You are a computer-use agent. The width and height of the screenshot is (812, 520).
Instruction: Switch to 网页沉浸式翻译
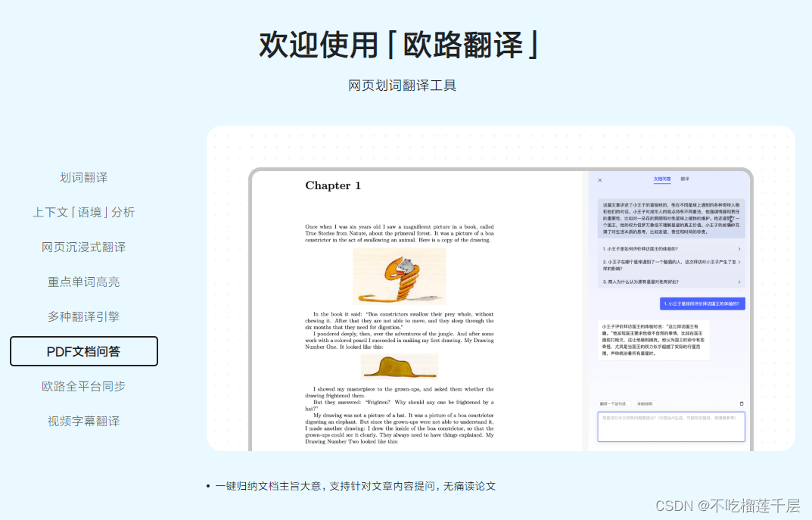(83, 247)
